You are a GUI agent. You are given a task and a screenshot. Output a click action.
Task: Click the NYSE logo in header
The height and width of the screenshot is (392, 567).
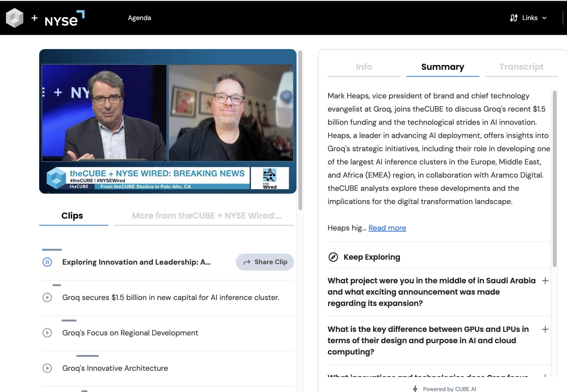coord(65,18)
